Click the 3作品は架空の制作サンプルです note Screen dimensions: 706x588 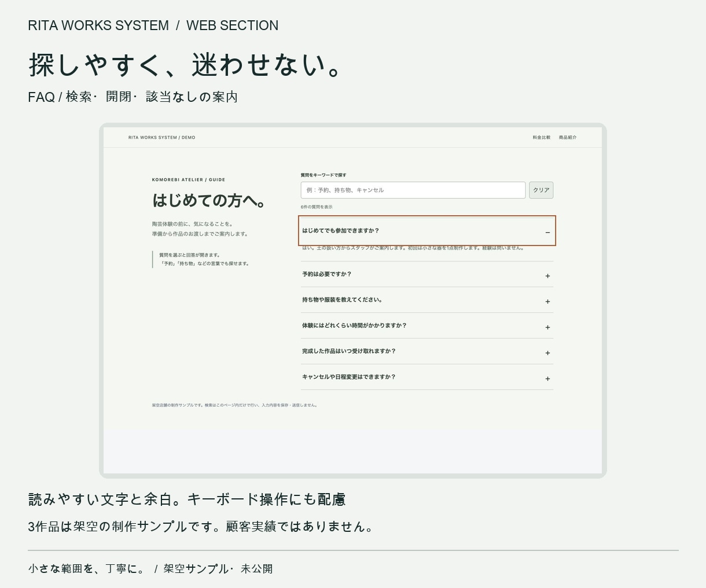click(x=201, y=527)
